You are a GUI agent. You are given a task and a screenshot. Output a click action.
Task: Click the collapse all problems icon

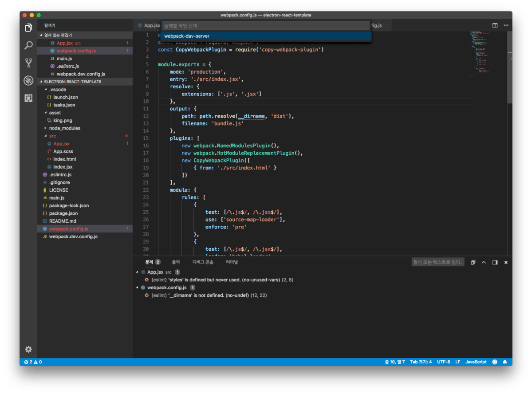(473, 262)
